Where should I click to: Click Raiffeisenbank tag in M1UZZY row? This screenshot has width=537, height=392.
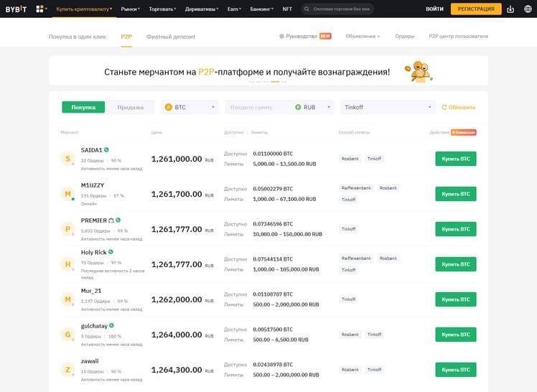pyautogui.click(x=356, y=188)
